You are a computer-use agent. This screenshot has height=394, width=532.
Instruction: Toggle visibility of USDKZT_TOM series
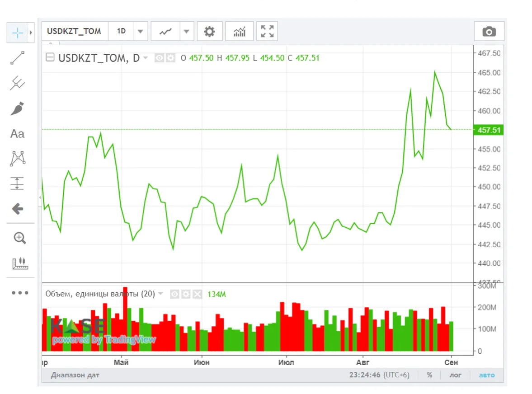[159, 58]
